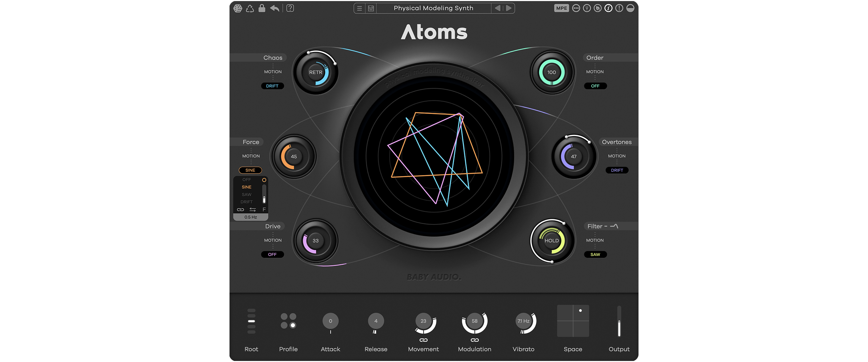Turn off SAW motion under Filter

click(595, 254)
